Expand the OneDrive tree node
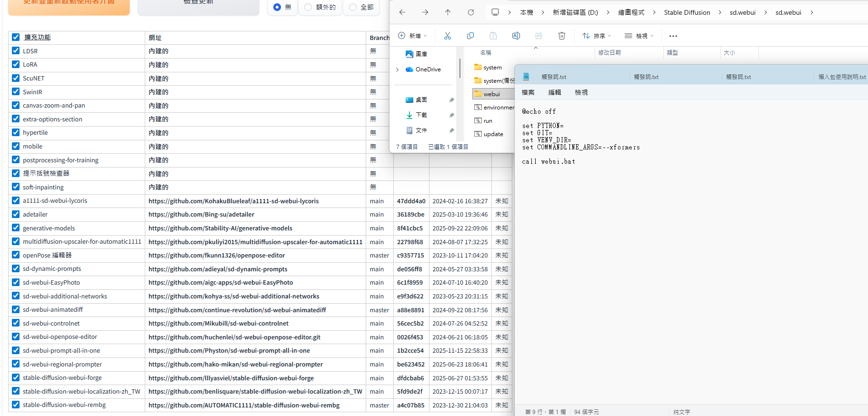This screenshot has width=868, height=416. coord(398,69)
